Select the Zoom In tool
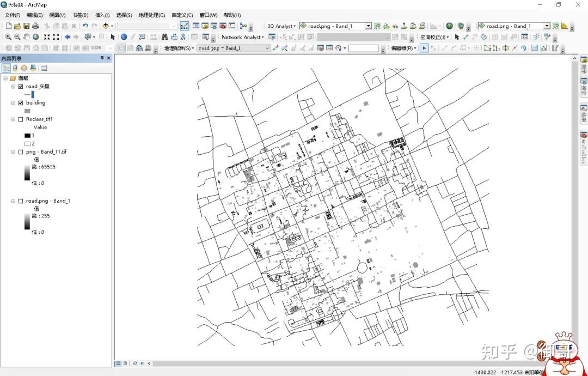Image resolution: width=588 pixels, height=376 pixels. 8,37
